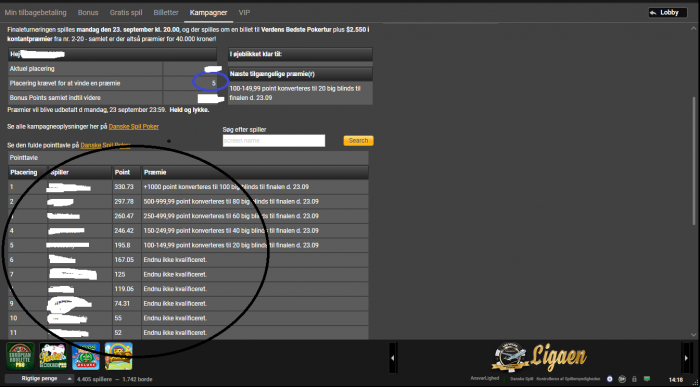Open the Perfect Blackjack Pro game

53,356
